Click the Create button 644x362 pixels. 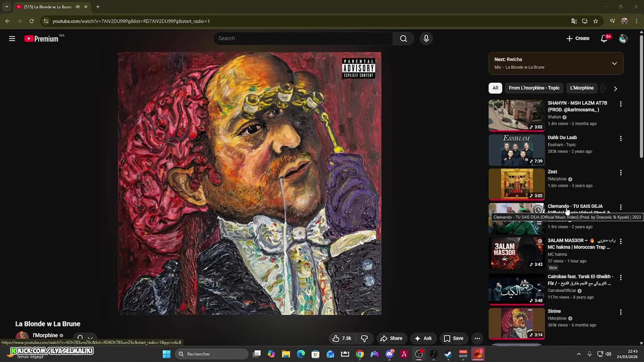coord(578,39)
